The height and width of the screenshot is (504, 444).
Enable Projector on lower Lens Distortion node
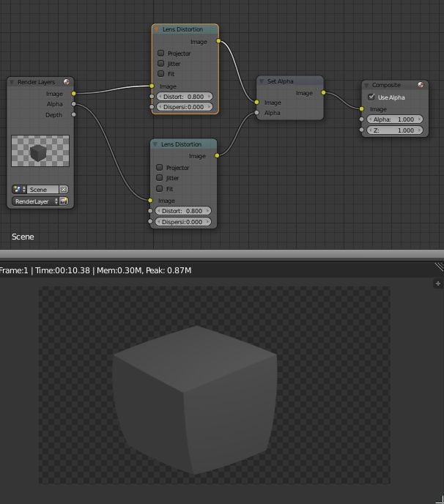(x=160, y=167)
